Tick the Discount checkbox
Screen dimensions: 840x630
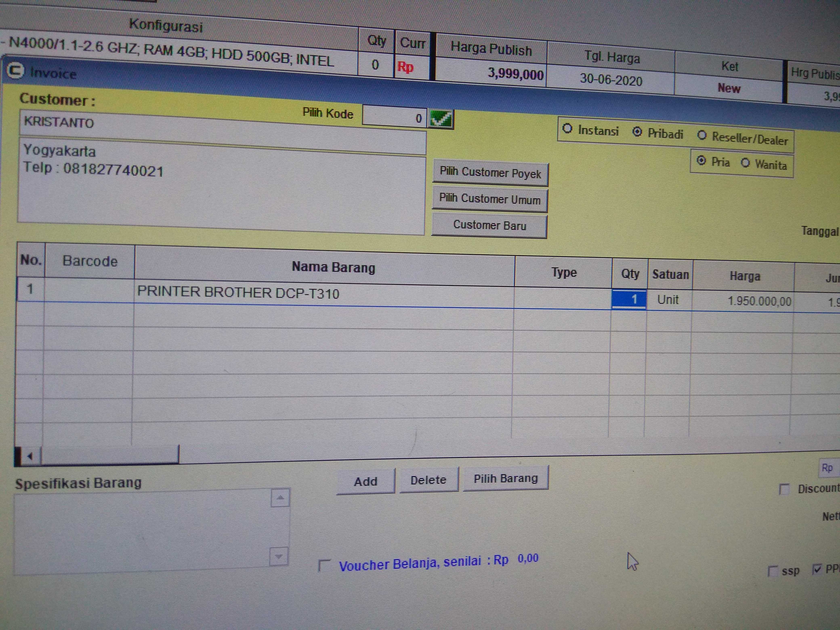[784, 489]
